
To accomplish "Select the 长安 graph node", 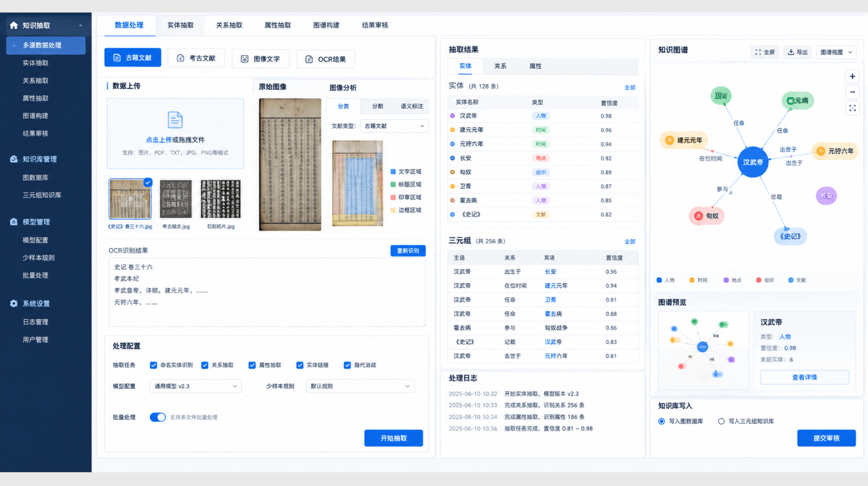I will [x=826, y=196].
